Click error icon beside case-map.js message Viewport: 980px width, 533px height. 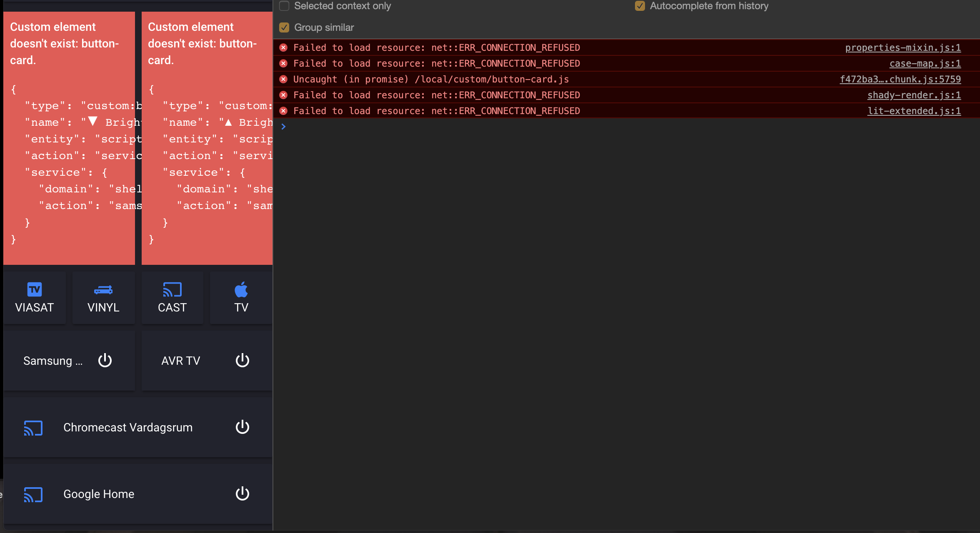(283, 63)
